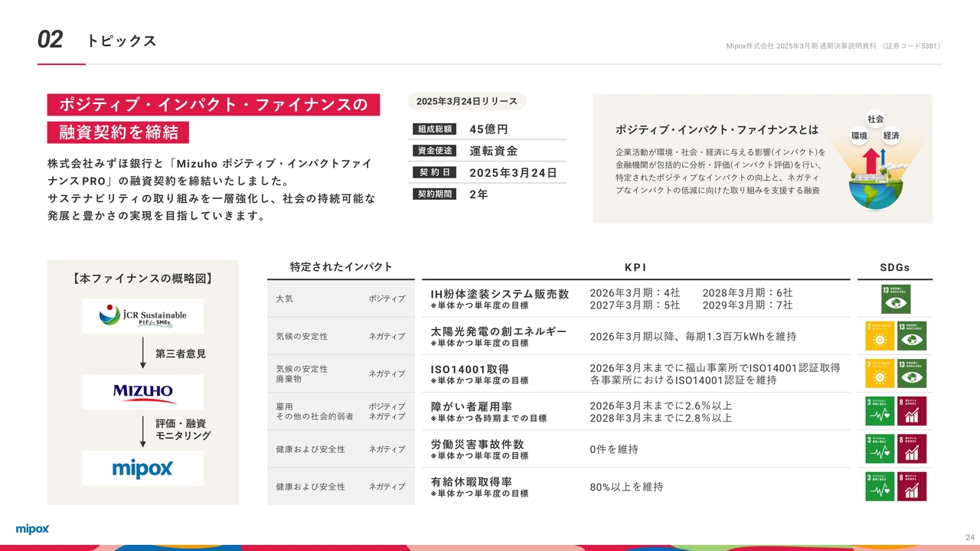Click the SDG 13 eye icon in the 太陽光発電 row
Image resolution: width=980 pixels, height=551 pixels.
tap(912, 336)
